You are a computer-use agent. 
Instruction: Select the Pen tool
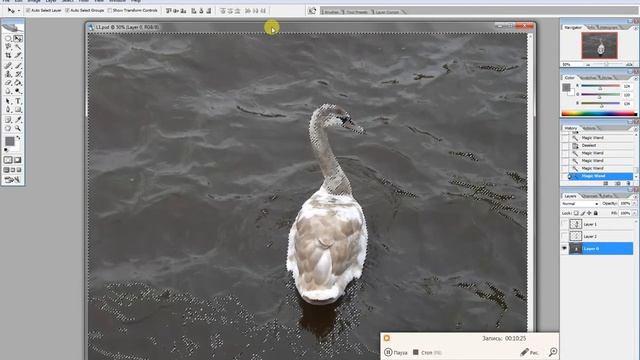coord(8,110)
